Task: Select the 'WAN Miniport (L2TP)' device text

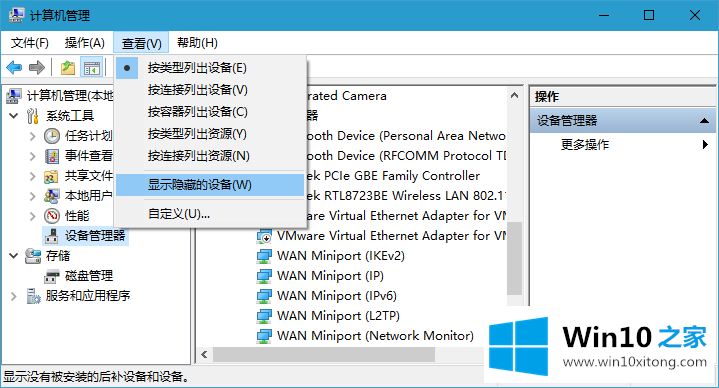Action: pos(338,316)
